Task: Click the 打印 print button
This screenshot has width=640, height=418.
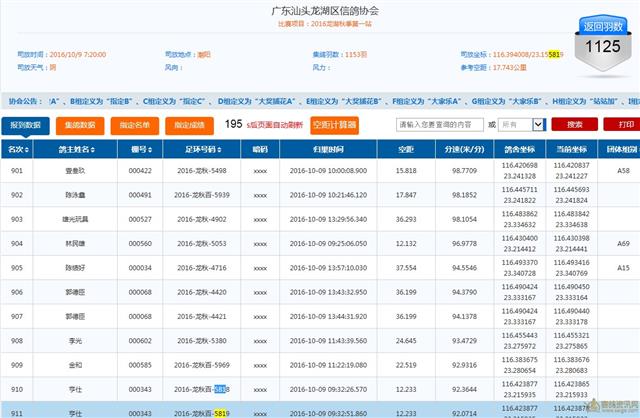Action: pyautogui.click(x=624, y=125)
